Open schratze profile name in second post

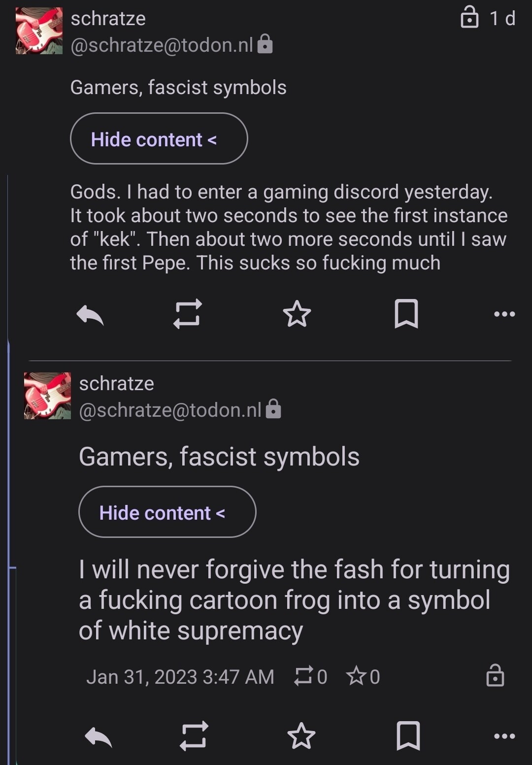coord(116,383)
